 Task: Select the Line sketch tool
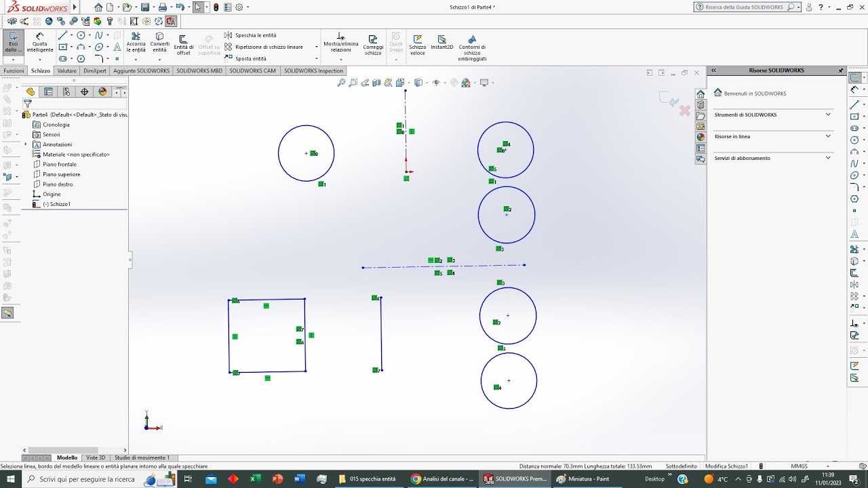tap(63, 35)
